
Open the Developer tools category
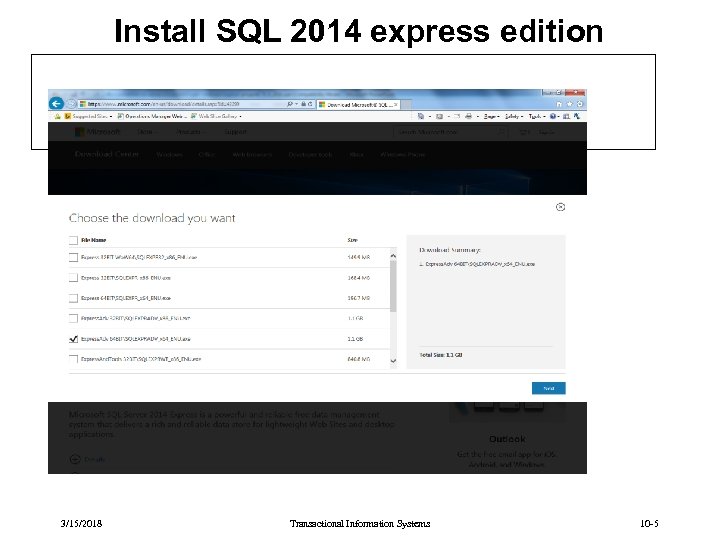click(310, 155)
